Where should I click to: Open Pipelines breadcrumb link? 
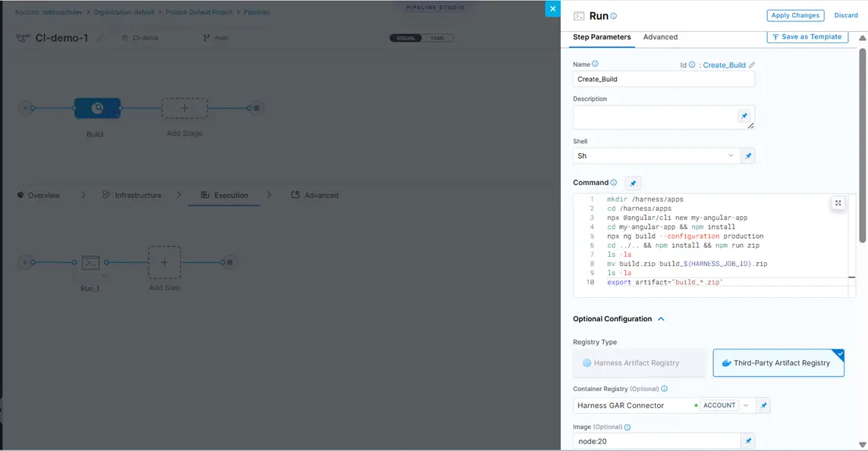(x=257, y=12)
